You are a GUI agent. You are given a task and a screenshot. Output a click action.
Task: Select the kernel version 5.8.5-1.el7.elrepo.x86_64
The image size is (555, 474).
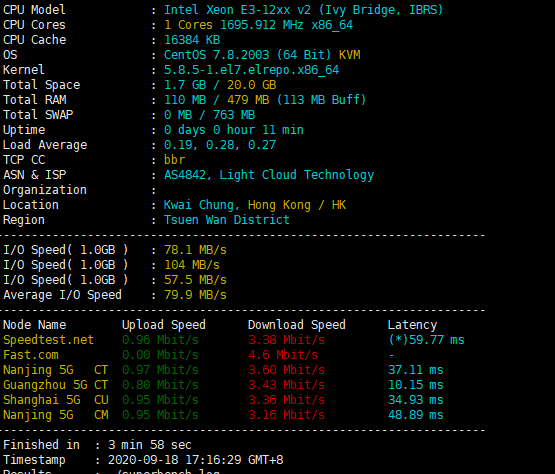tap(251, 70)
